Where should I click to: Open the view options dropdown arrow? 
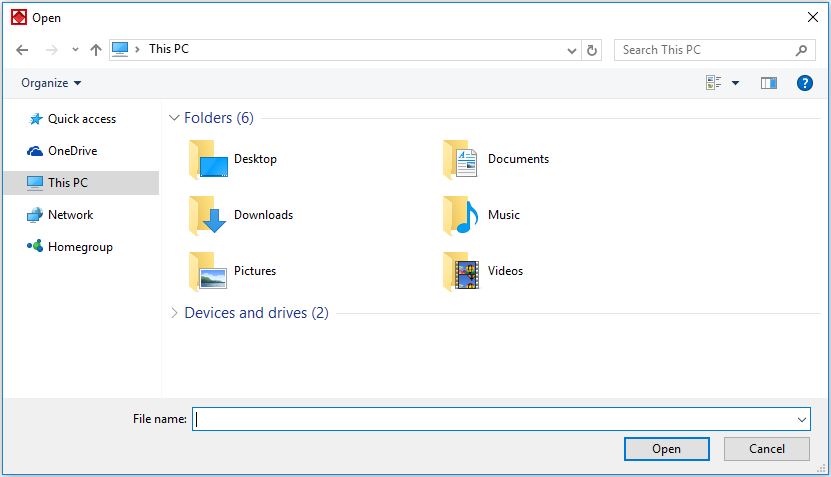click(736, 83)
